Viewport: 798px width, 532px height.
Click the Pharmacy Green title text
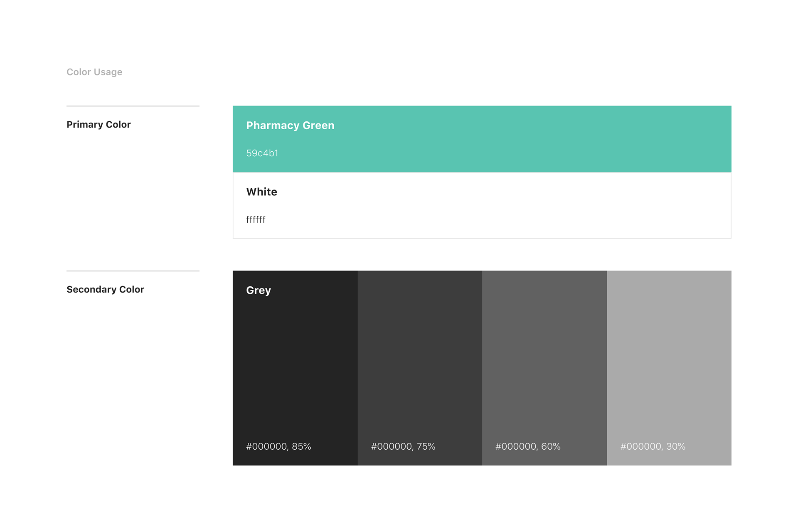[x=290, y=125]
